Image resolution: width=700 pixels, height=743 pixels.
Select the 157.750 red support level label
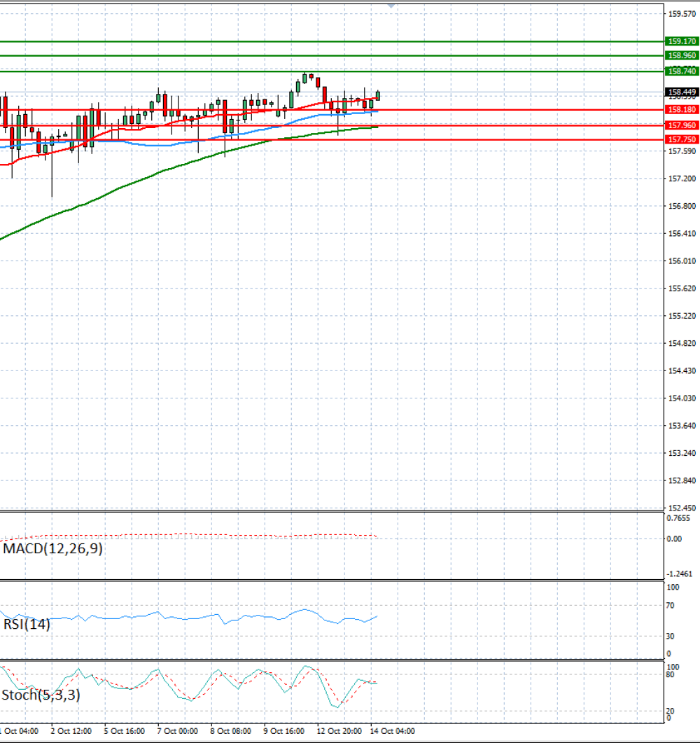(x=682, y=139)
